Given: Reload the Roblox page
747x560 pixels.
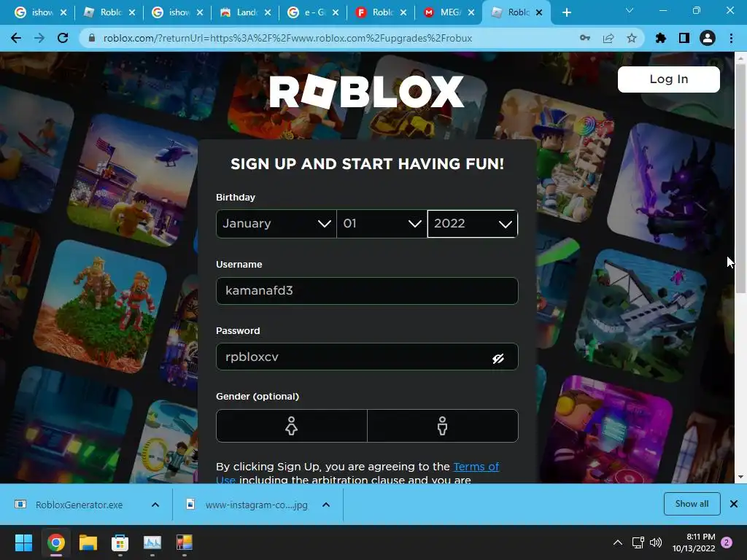Looking at the screenshot, I should (63, 38).
